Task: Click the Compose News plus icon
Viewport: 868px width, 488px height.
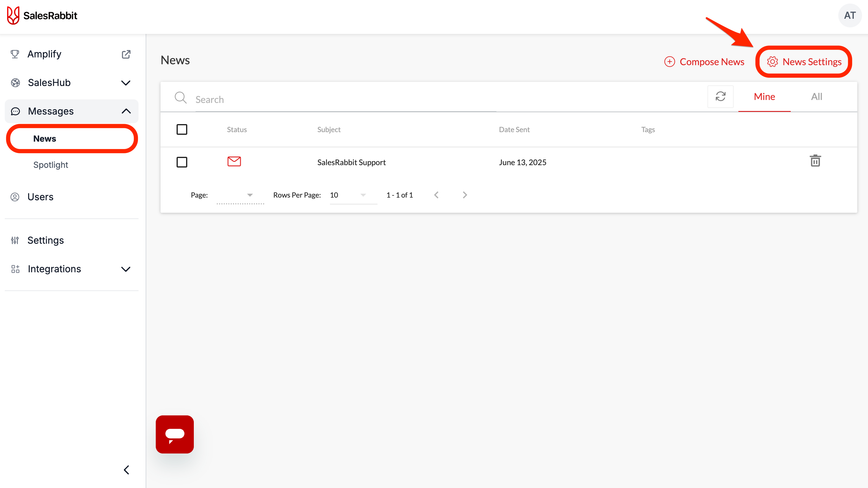Action: coord(669,62)
